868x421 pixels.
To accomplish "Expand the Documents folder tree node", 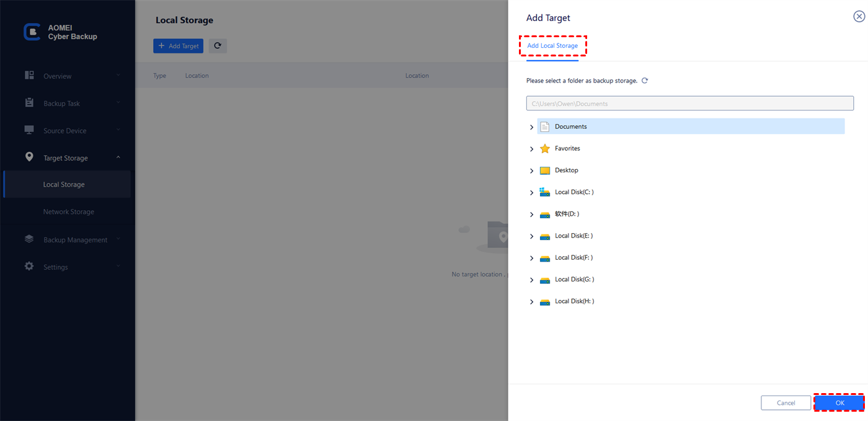I will (x=531, y=127).
